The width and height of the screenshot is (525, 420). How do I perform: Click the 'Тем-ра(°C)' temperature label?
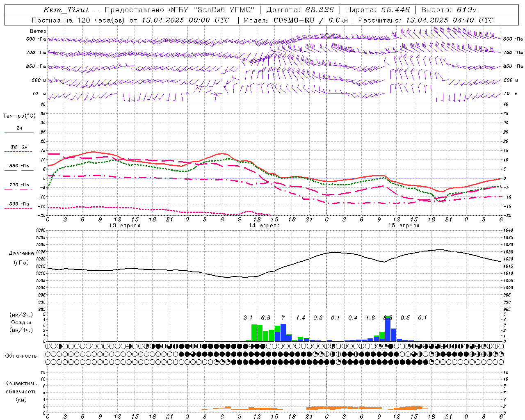tap(19, 116)
